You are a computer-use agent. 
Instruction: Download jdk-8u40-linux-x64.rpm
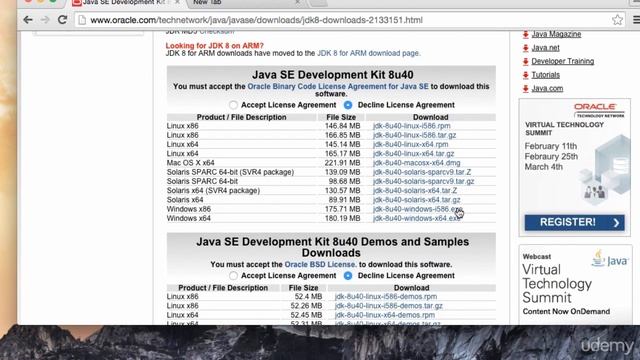tap(410, 144)
